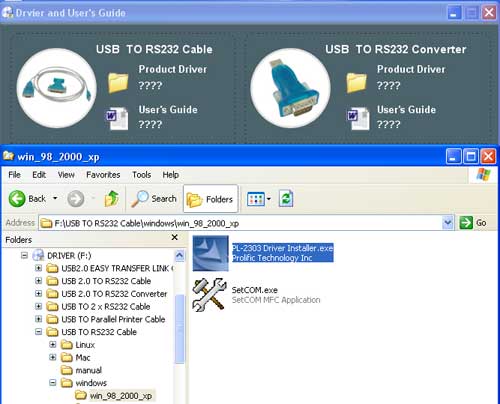
Task: Click User's Guide link under RS232 Converter
Action: pos(406,110)
